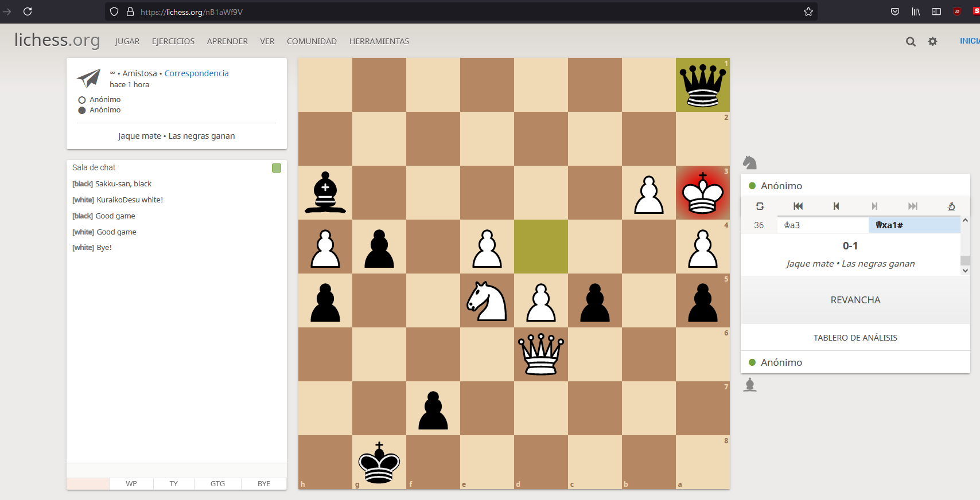This screenshot has height=500, width=980.
Task: Open the analysis microscope icon
Action: [x=951, y=206]
